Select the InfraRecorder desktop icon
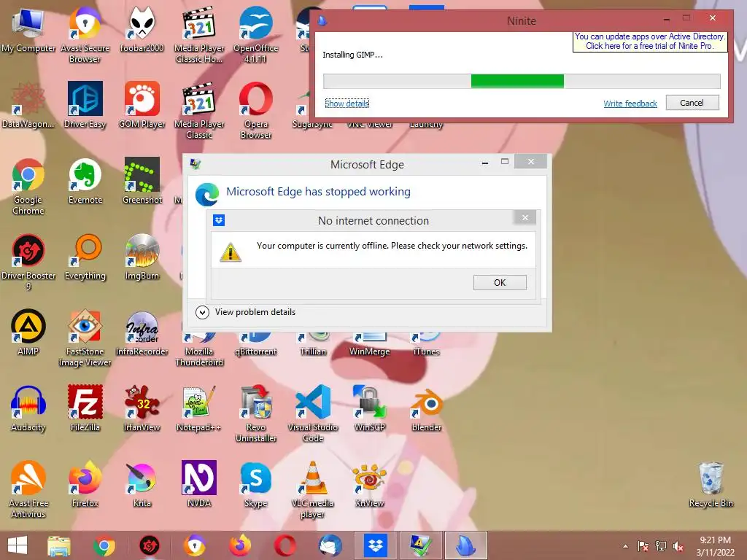 click(x=142, y=332)
